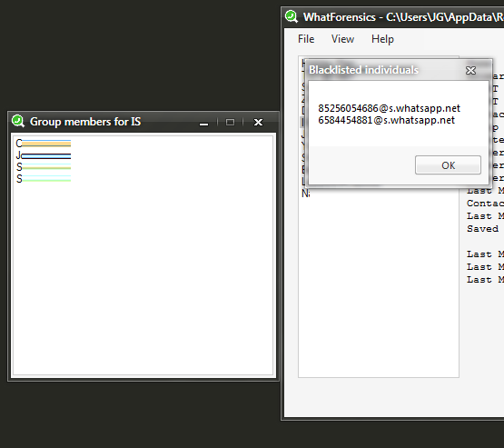Image resolution: width=504 pixels, height=448 pixels.
Task: Select blacklisted entry 6584454881@s.whatsapp.net
Action: 386,120
